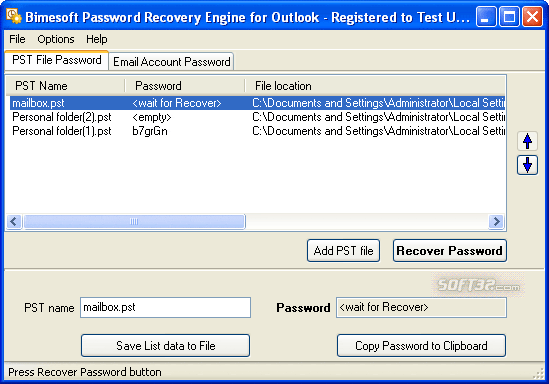This screenshot has height=384, width=549.
Task: Click the horizontal scrollbar thumb
Action: [134, 221]
